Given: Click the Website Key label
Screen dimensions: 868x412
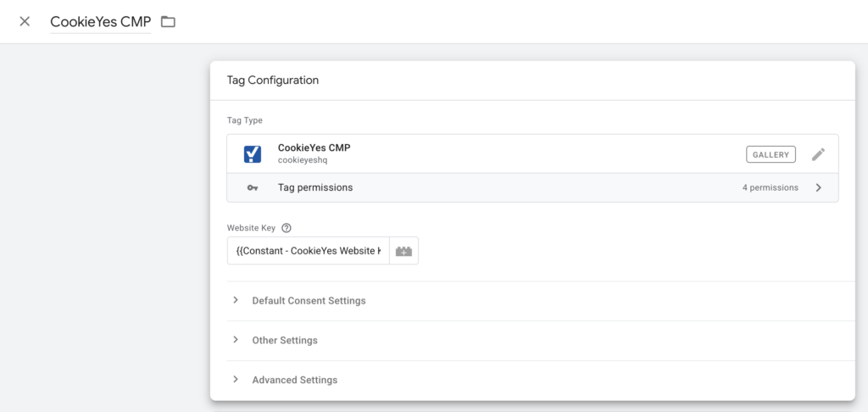Looking at the screenshot, I should coord(251,227).
